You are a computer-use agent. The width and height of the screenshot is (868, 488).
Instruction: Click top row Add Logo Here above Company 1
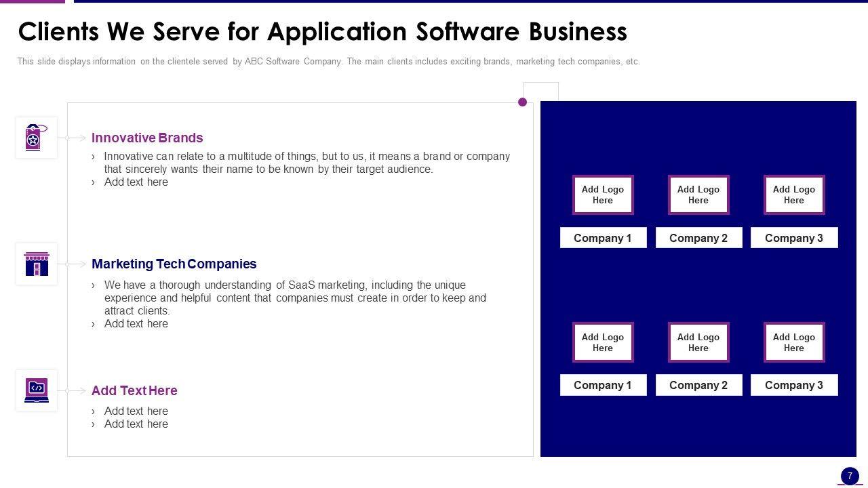point(603,195)
